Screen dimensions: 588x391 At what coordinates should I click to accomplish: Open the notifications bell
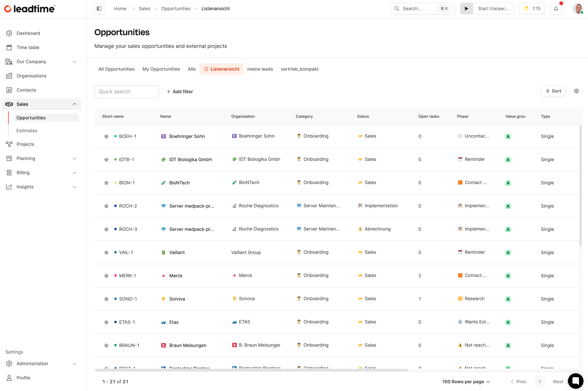(x=556, y=9)
